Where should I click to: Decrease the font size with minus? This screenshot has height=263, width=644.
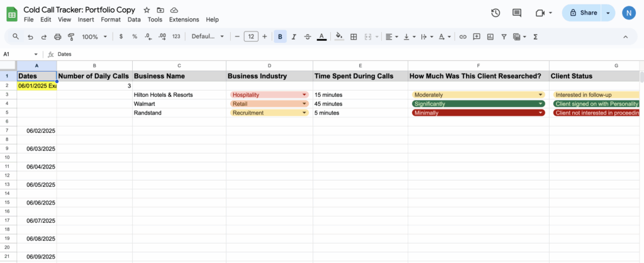point(237,36)
